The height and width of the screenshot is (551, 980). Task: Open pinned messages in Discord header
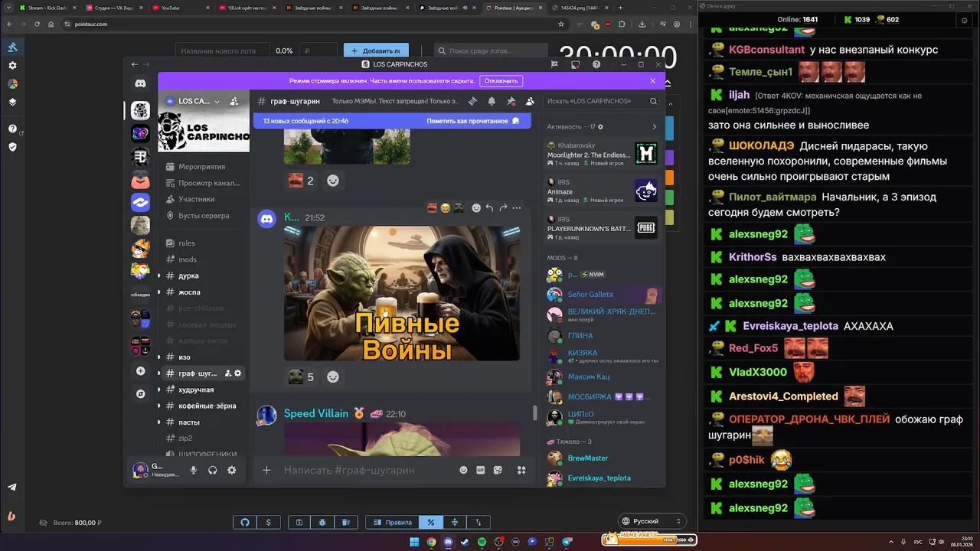(x=511, y=101)
